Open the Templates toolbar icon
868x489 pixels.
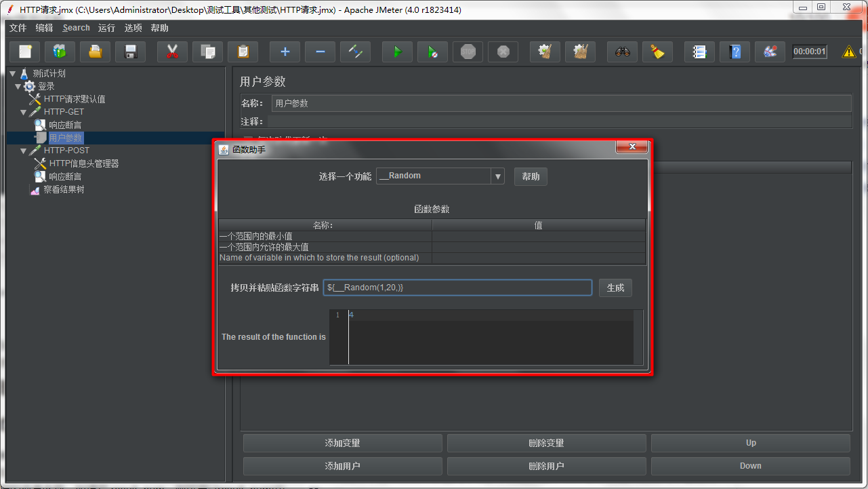[60, 52]
